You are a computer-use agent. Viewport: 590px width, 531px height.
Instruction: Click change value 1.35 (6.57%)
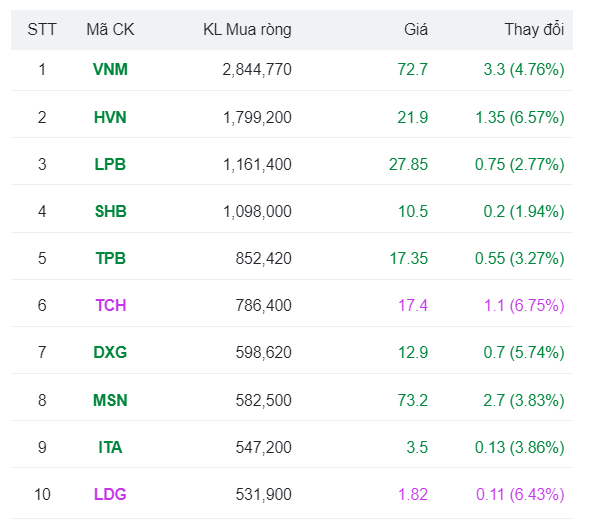[520, 117]
